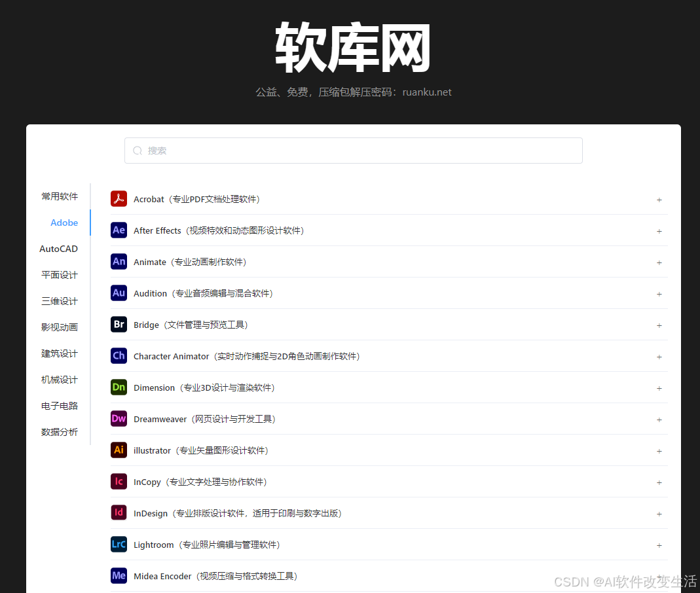Click the InDesign Id icon
Viewport: 700px width, 593px height.
pyautogui.click(x=119, y=512)
